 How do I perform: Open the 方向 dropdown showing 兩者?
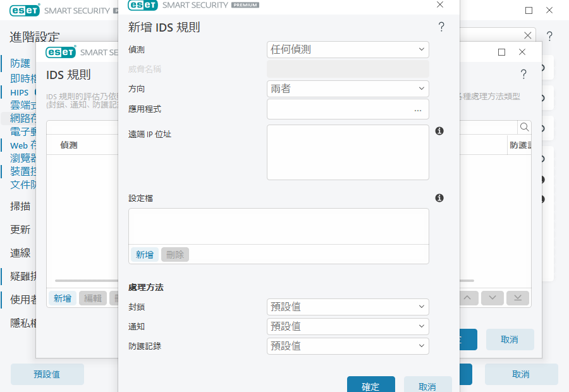[348, 89]
